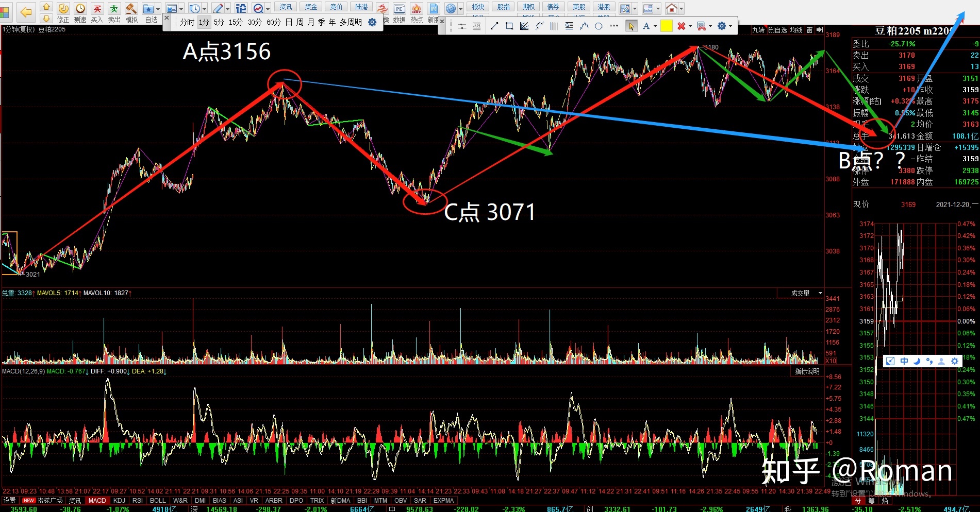Viewport: 980px width, 512px height.
Task: Open the 模拟 gavel simulation icon
Action: (131, 9)
